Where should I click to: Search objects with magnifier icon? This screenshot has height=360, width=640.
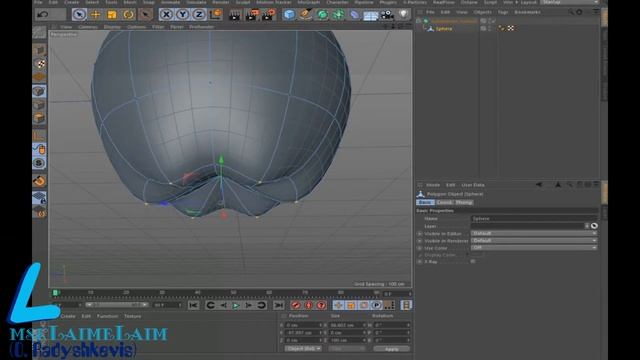570,12
